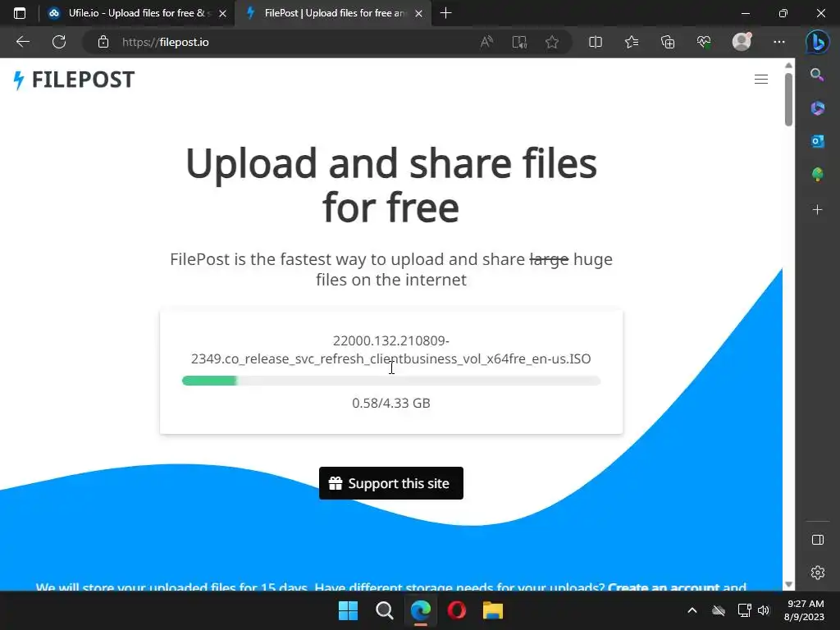The height and width of the screenshot is (630, 840).
Task: Open tab actions menu icon
Action: point(20,13)
